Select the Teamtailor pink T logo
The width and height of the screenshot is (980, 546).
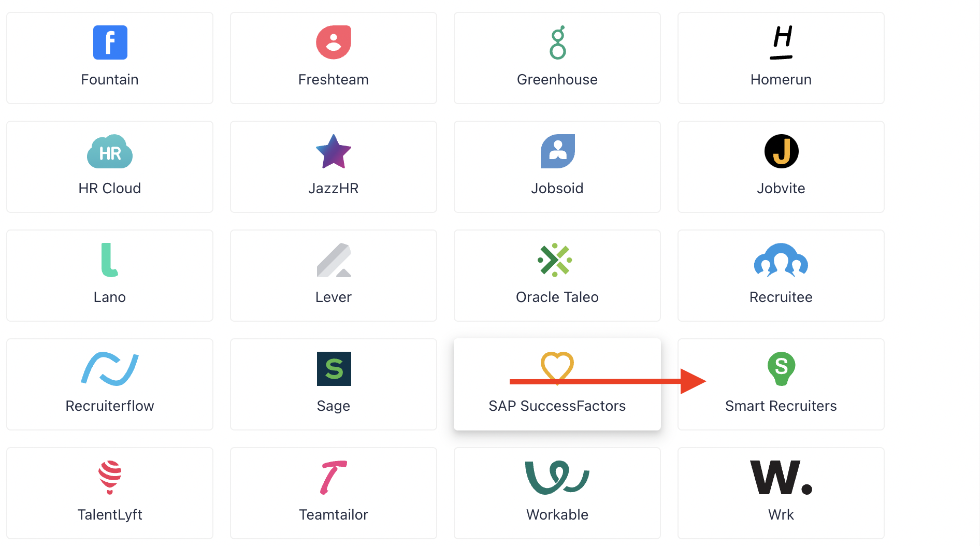[334, 478]
